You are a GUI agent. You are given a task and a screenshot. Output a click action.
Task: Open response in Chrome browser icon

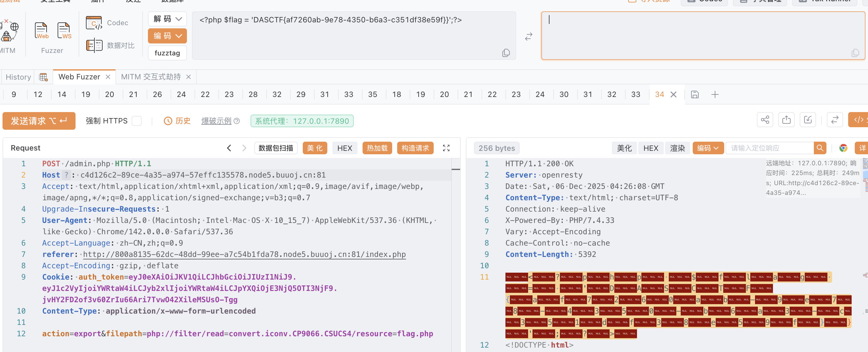point(843,148)
